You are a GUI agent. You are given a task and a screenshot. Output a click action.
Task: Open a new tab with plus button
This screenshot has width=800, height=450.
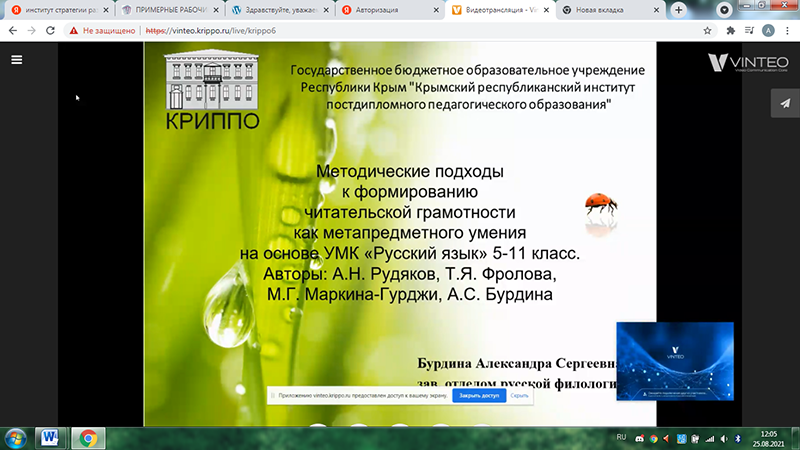679,10
